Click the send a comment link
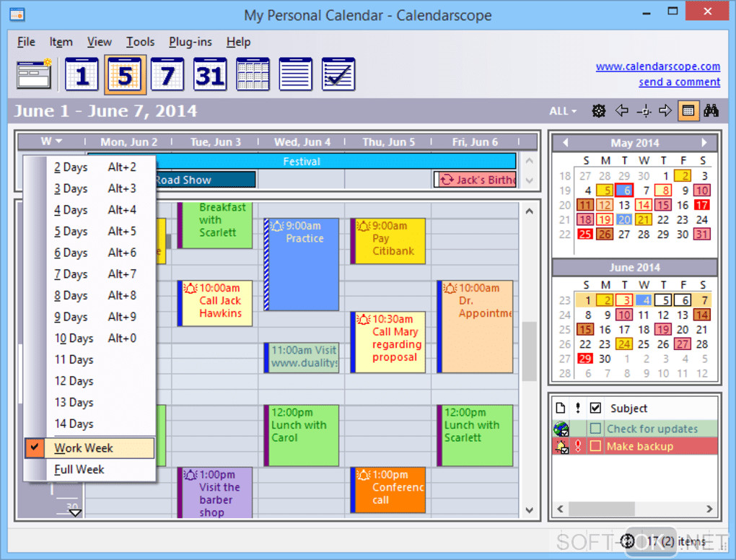This screenshot has height=560, width=736. pos(679,82)
